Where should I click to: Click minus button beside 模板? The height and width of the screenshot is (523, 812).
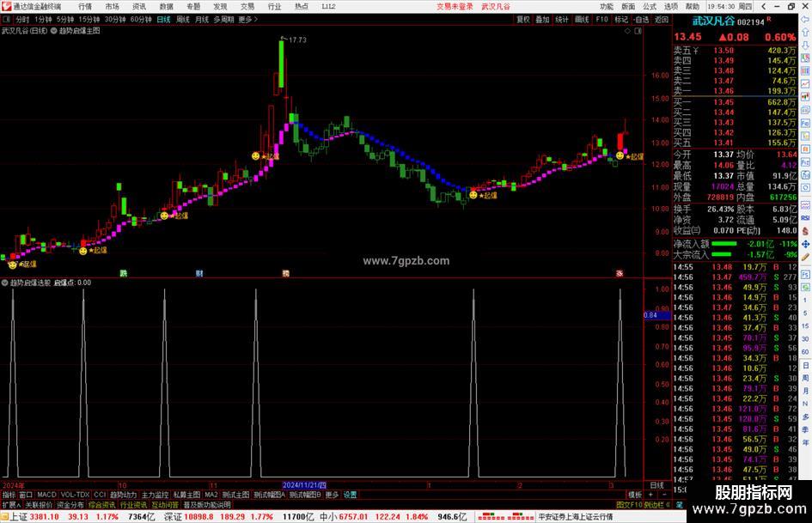click(664, 495)
